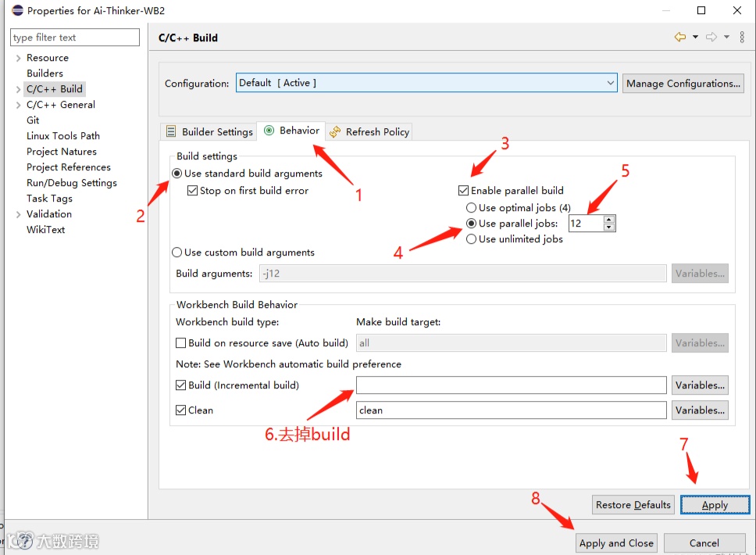Click Restore Defaults button
The image size is (756, 555).
point(633,505)
